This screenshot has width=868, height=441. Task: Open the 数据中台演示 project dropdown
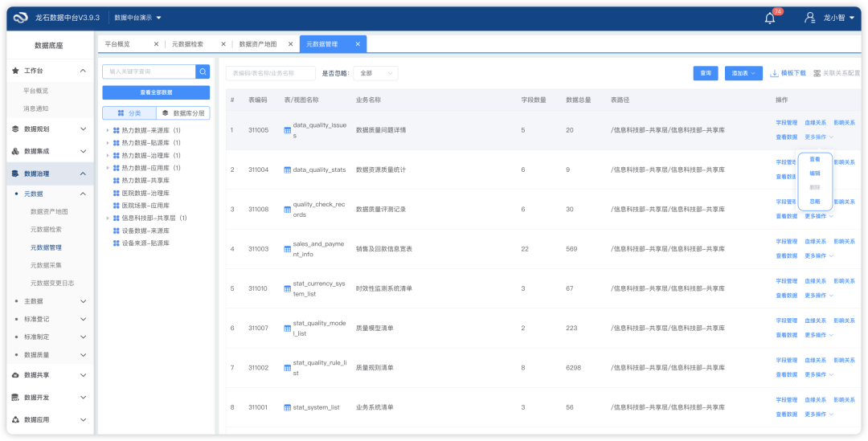138,18
